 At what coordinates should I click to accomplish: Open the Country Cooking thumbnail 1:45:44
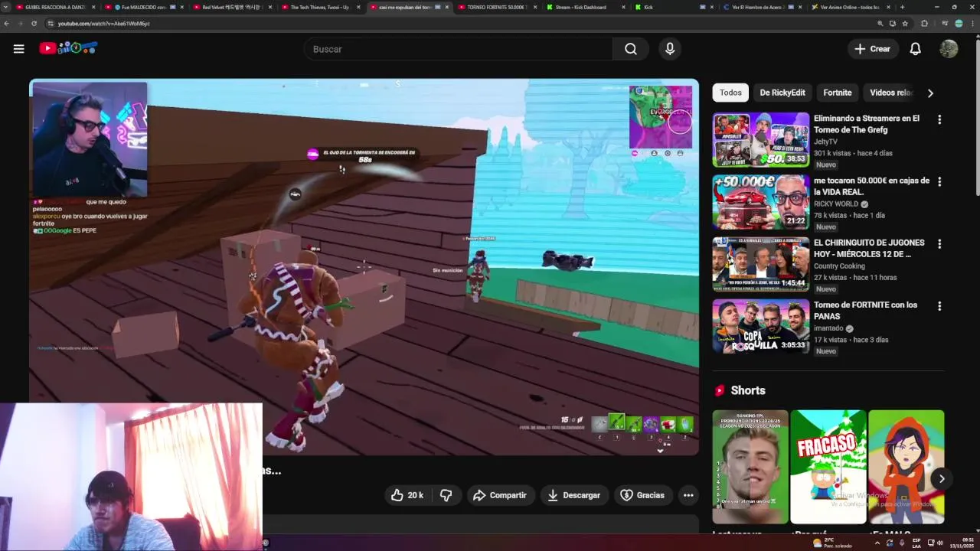click(x=760, y=264)
